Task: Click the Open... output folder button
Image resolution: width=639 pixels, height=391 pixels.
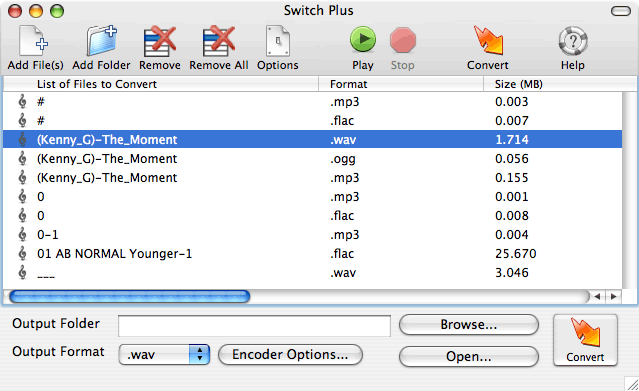Action: 469,356
